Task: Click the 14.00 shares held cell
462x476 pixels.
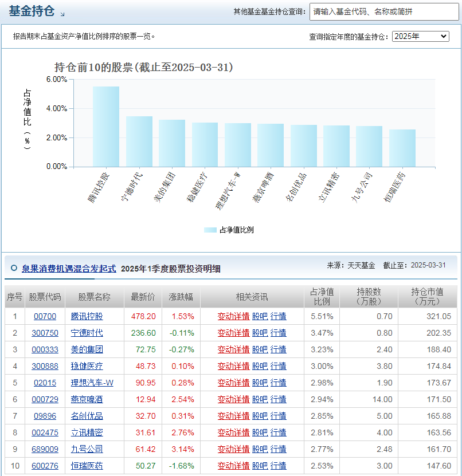Action: click(369, 399)
